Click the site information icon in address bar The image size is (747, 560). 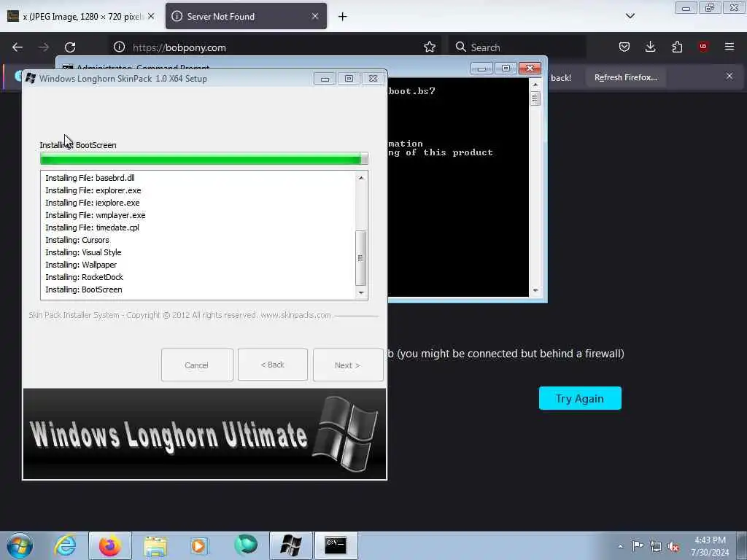point(119,47)
